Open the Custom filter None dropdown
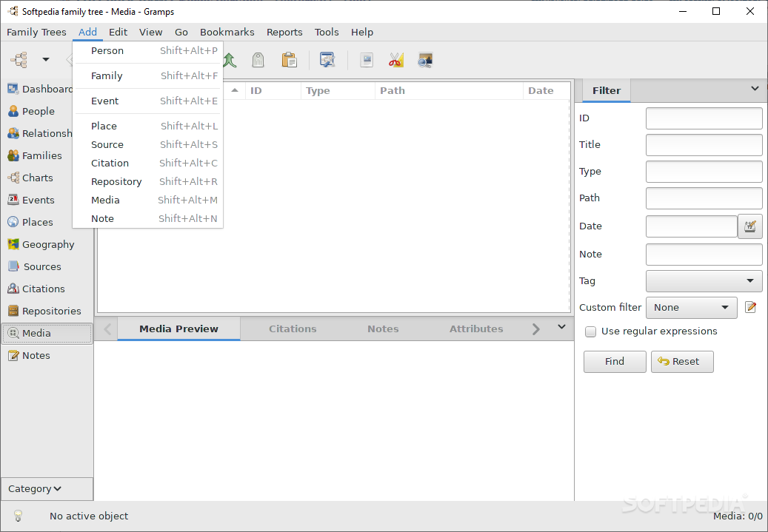 [692, 308]
